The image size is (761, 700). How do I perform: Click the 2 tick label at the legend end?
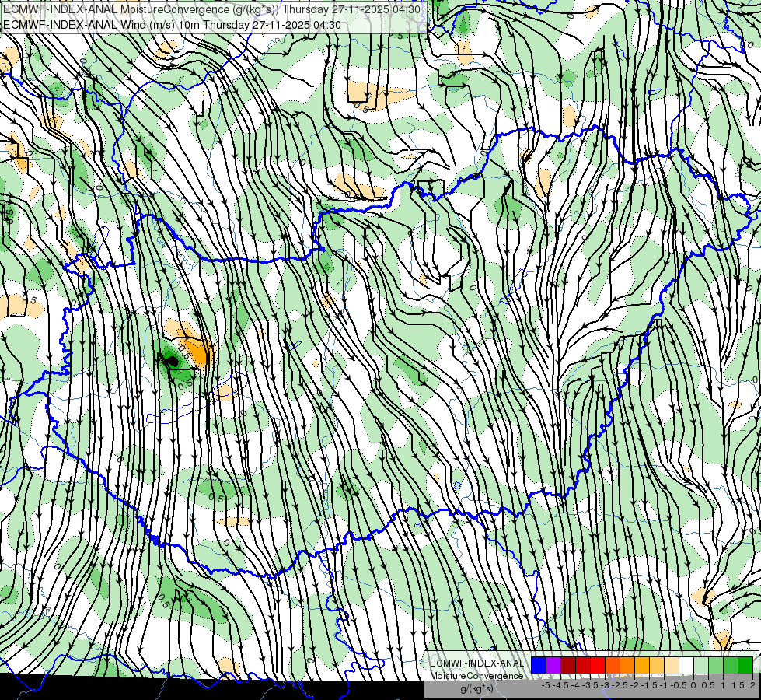pyautogui.click(x=752, y=685)
